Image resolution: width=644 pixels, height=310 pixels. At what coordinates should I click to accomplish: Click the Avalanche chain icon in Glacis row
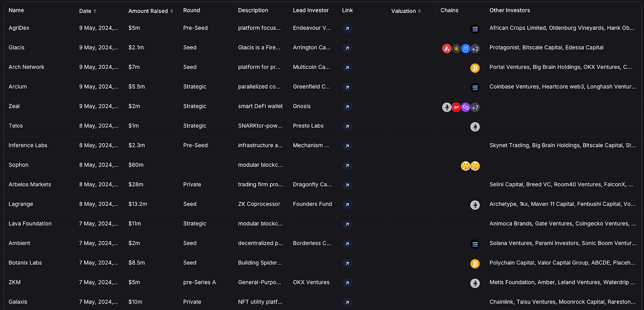(x=447, y=49)
